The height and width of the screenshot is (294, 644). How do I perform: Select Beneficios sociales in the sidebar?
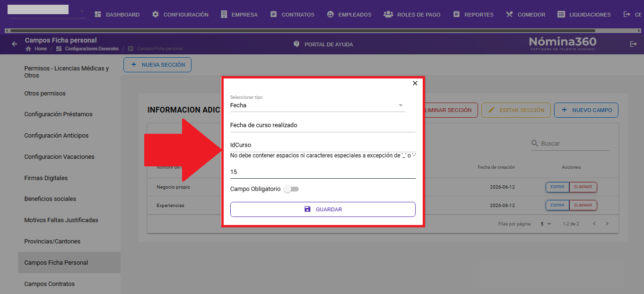pos(69,199)
